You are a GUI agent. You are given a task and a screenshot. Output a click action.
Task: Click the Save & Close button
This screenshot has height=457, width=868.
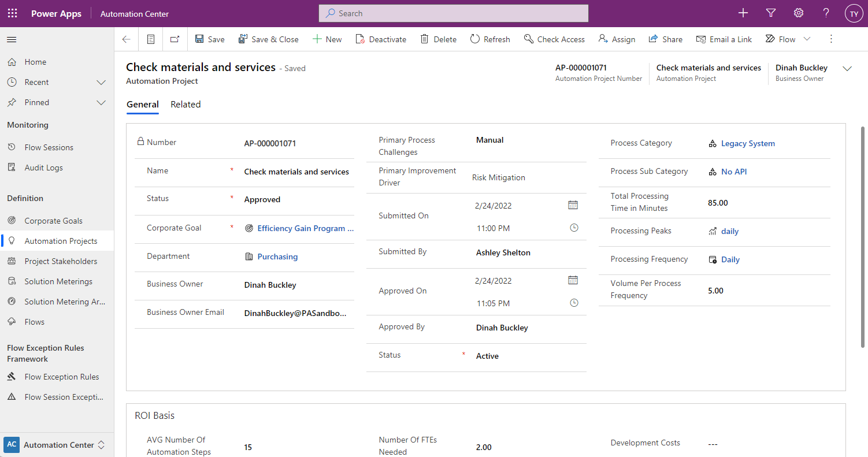click(268, 39)
